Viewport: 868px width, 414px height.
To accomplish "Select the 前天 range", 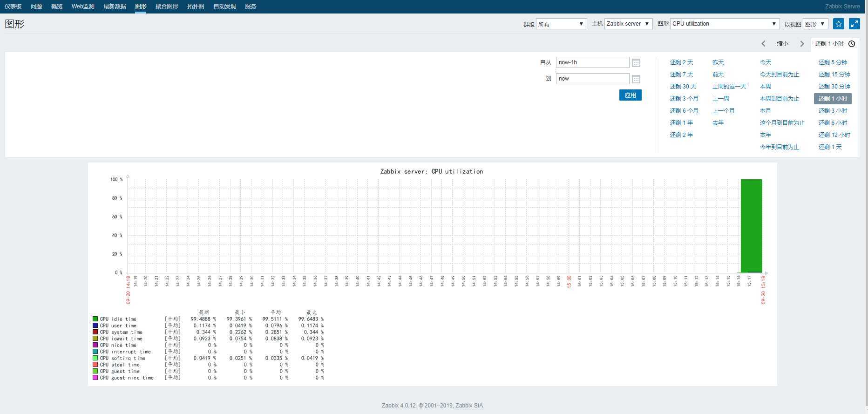I will click(x=718, y=75).
